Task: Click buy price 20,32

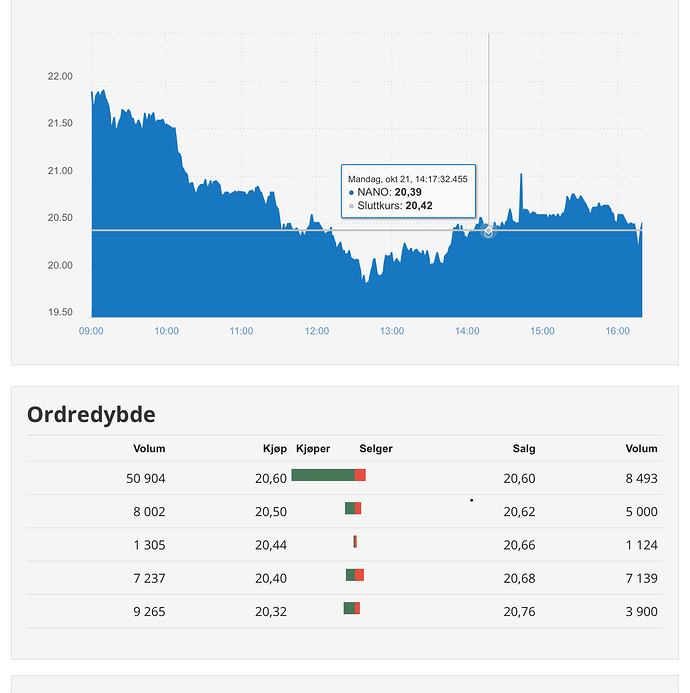Action: [271, 612]
